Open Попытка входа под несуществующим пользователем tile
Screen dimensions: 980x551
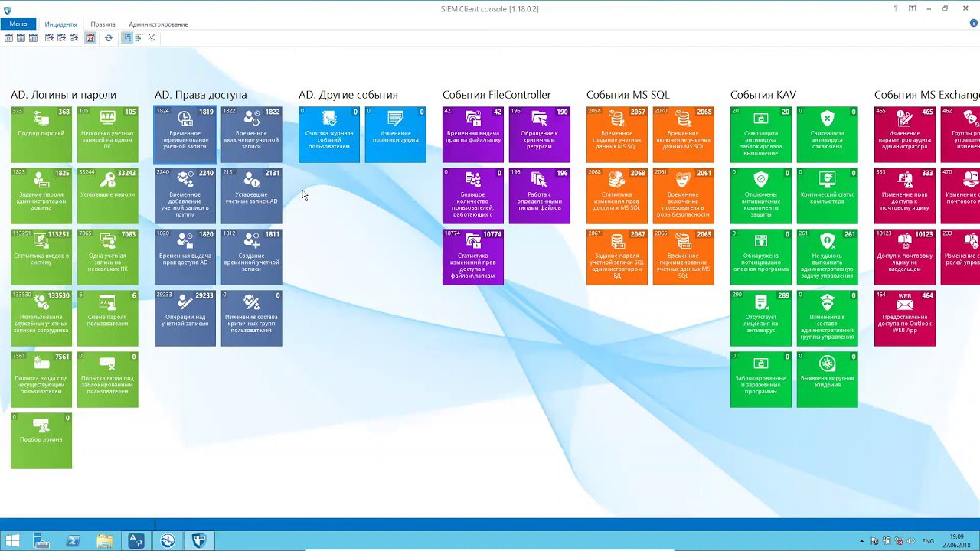coord(41,380)
